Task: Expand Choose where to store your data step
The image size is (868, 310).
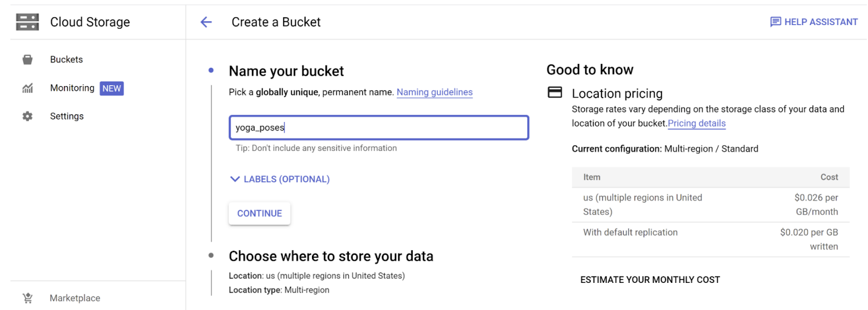Action: click(x=331, y=256)
